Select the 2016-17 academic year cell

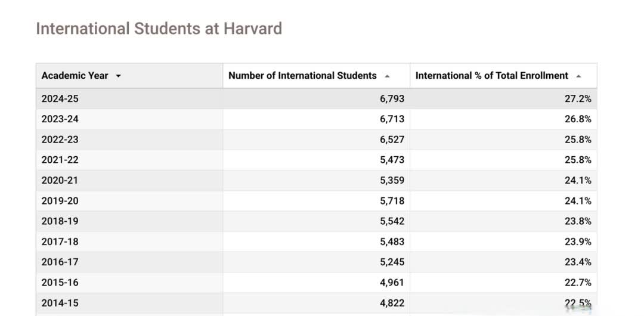pos(129,262)
